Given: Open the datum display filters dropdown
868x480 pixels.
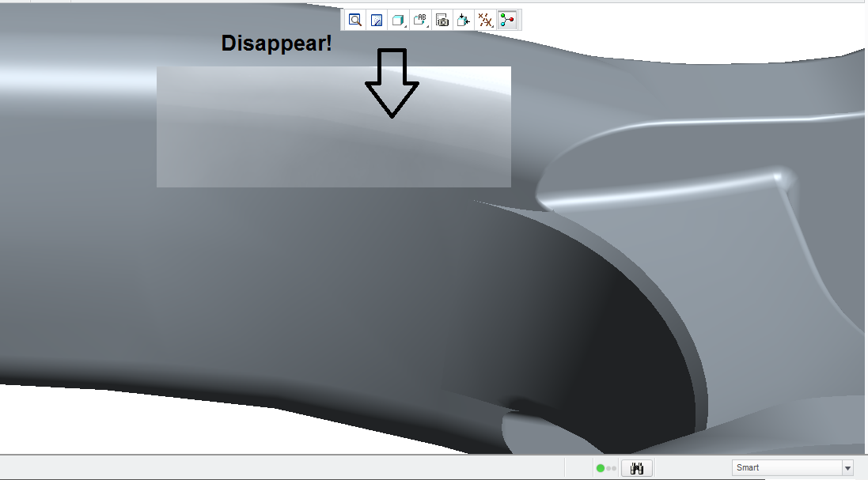Looking at the screenshot, I should [x=486, y=21].
